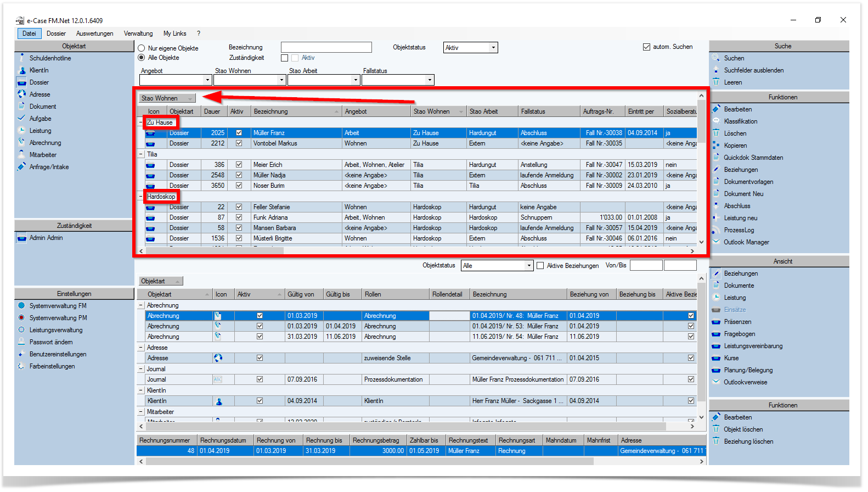Toggle Aktiv checkbox in Journal relation row
868x492 pixels.
pos(260,379)
